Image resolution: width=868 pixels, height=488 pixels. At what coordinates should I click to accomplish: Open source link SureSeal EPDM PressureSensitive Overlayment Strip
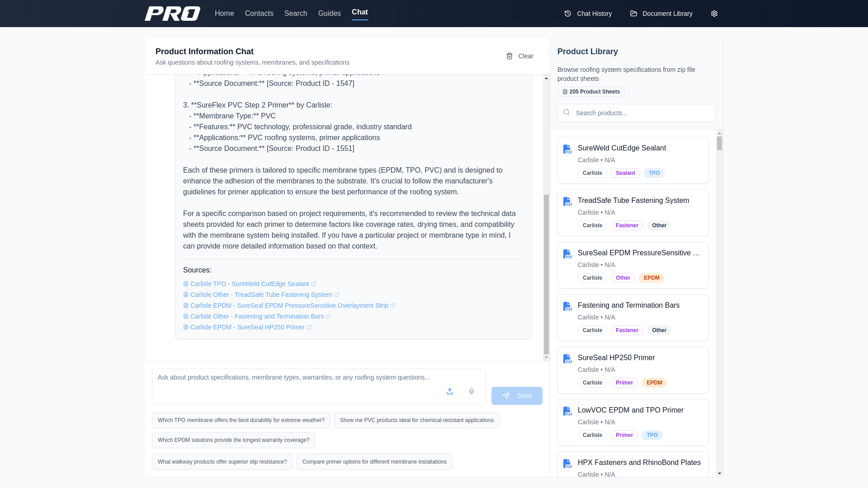[289, 305]
